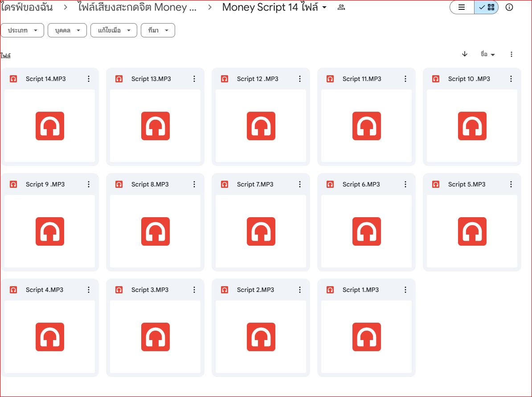This screenshot has width=532, height=397.
Task: Open more options for Script 12 .MP3
Action: pyautogui.click(x=299, y=79)
